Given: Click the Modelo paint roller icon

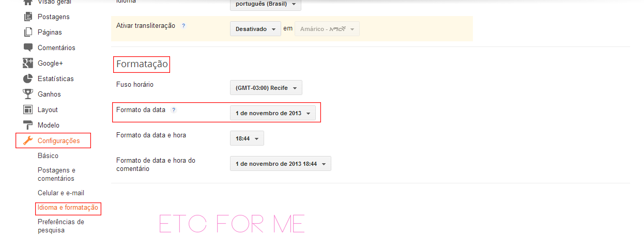Looking at the screenshot, I should [28, 125].
